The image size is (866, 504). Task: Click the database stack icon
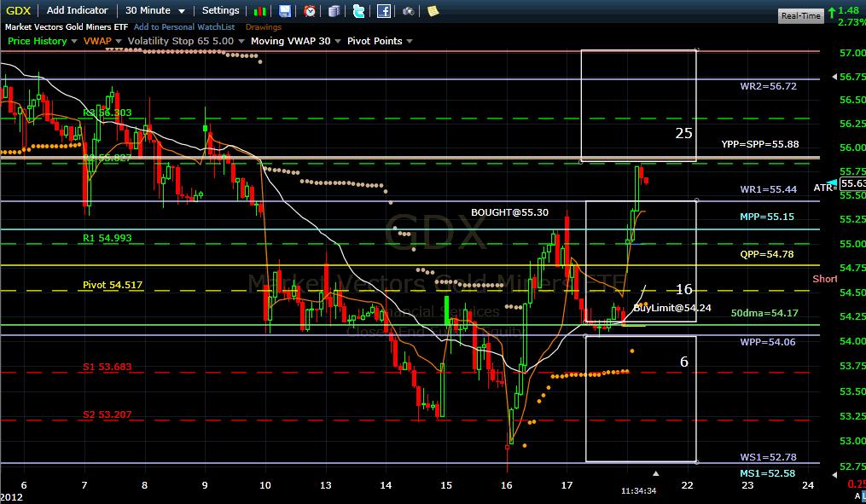pos(334,11)
